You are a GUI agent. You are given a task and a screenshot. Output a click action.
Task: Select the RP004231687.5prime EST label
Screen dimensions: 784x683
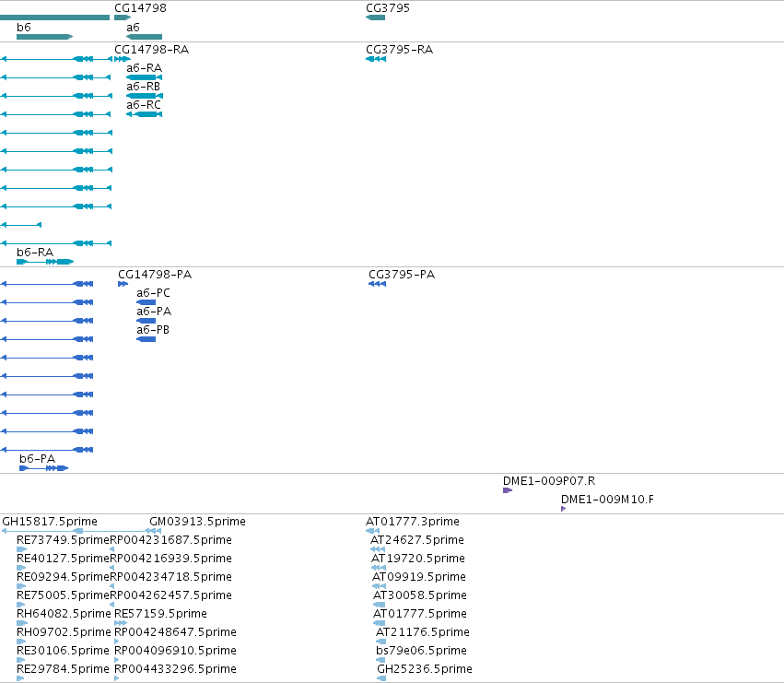coord(170,540)
